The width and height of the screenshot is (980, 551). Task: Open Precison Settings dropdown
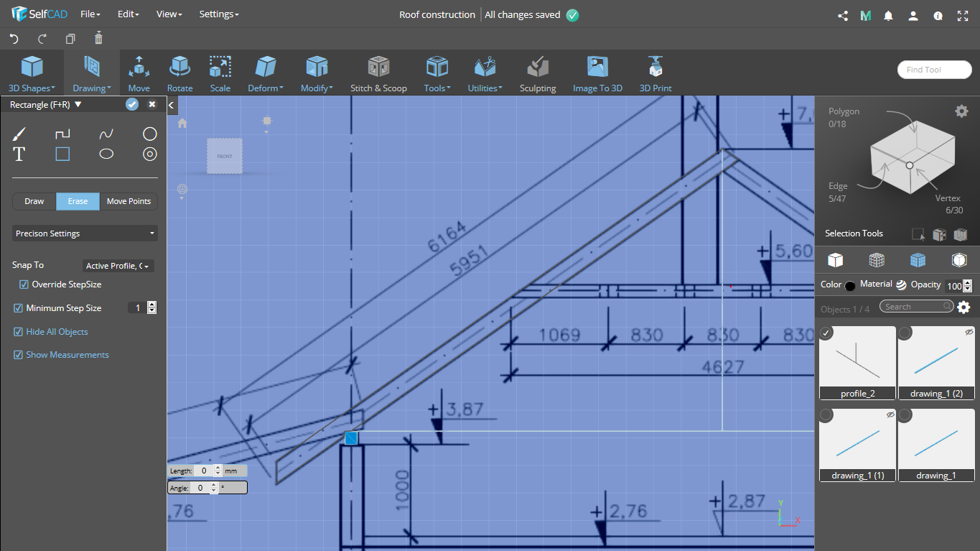point(85,233)
